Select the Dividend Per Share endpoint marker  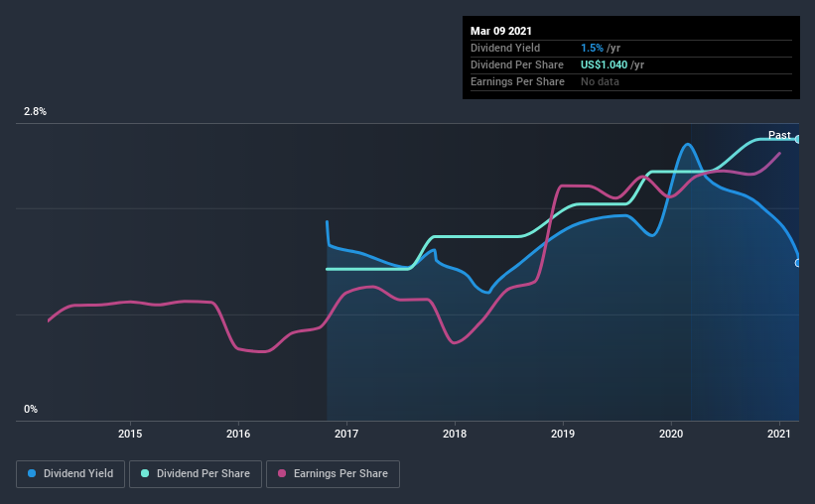798,139
